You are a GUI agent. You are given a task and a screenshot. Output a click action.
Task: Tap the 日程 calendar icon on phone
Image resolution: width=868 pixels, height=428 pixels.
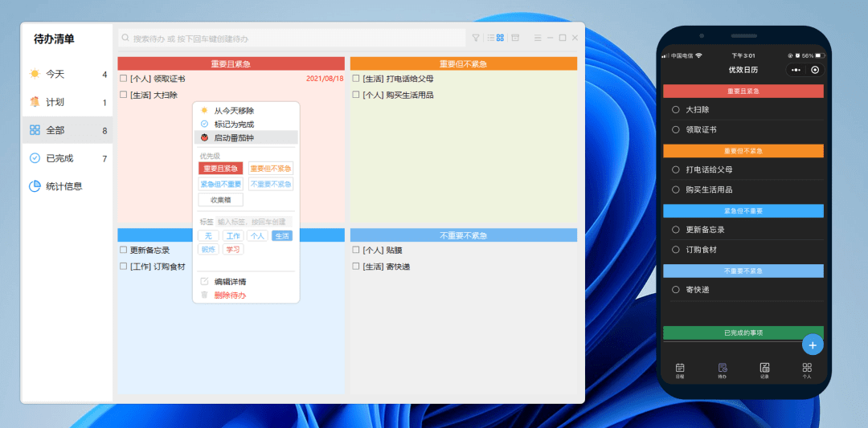tap(680, 368)
